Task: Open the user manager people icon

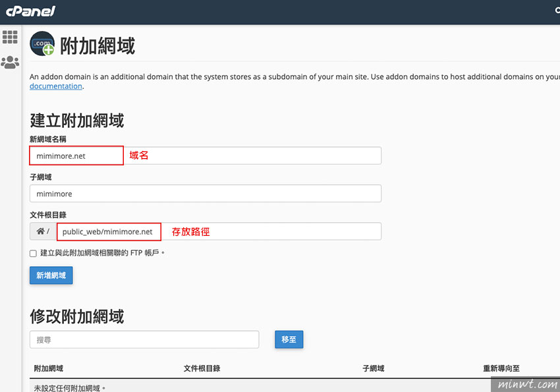Action: [x=10, y=62]
